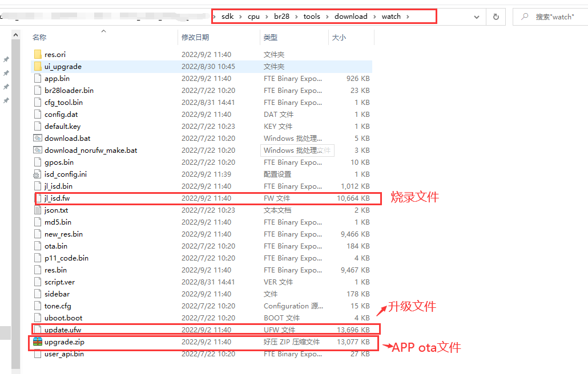Click the json.txt text document icon
Viewport: 588px width, 374px height.
click(38, 210)
